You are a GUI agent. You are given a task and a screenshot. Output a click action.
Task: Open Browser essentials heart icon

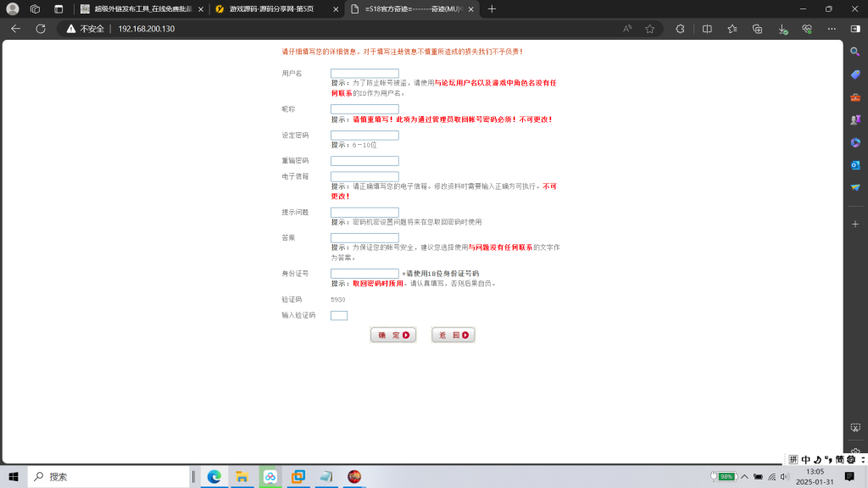coord(806,28)
